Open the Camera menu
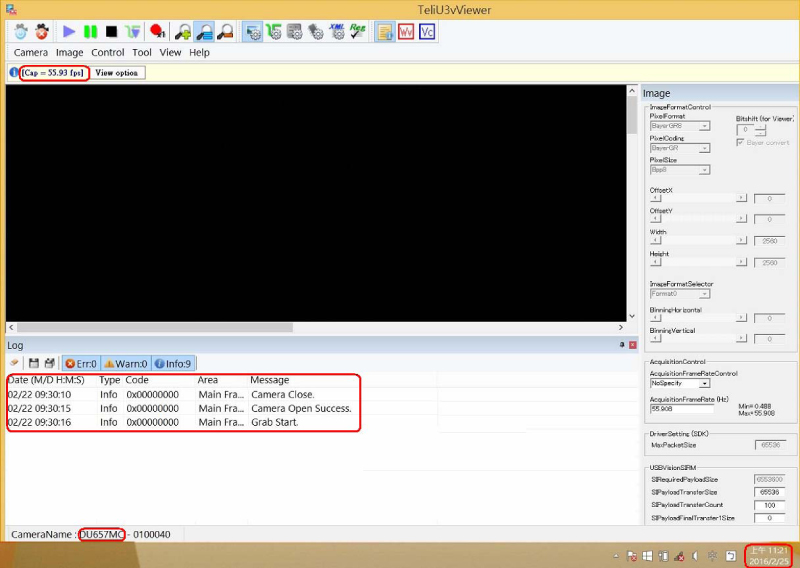This screenshot has width=800, height=568. pos(31,52)
